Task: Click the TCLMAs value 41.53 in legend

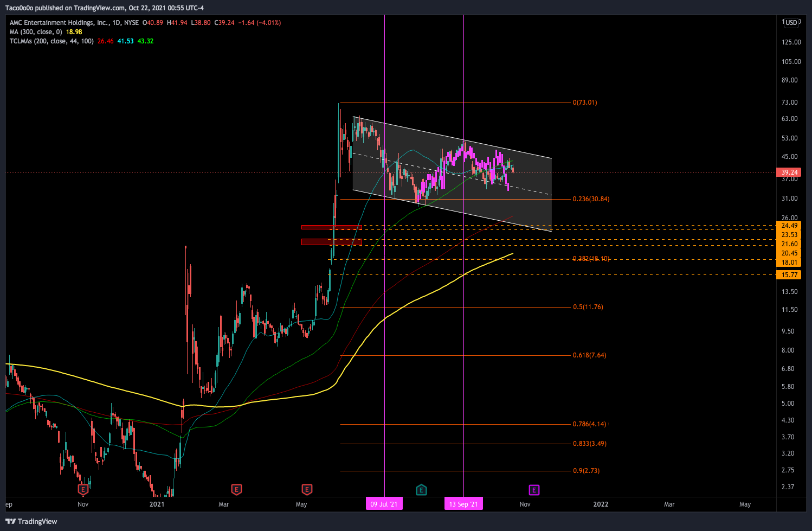Action: click(126, 41)
